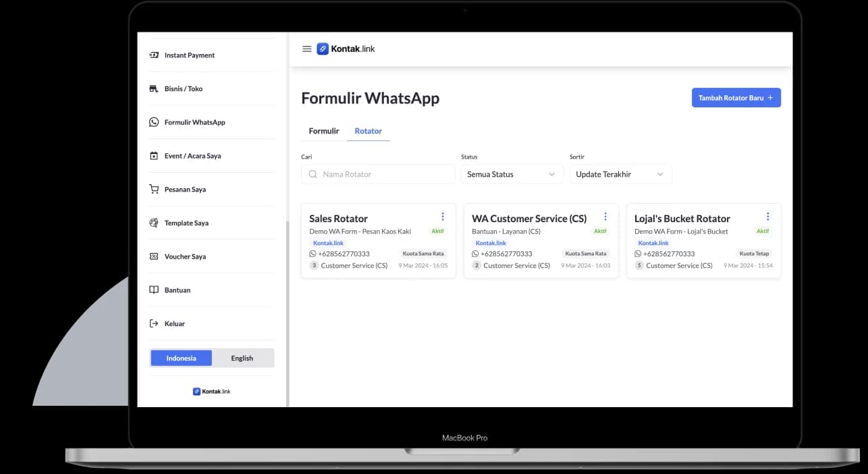Screen dimensions: 868x474
Task: Click the search magnifier icon in Cari field
Action: pos(313,174)
